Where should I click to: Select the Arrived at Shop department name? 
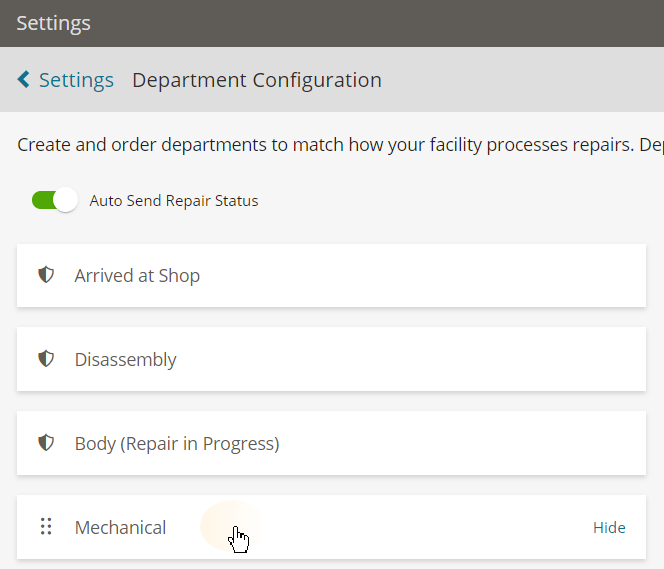[x=137, y=276]
